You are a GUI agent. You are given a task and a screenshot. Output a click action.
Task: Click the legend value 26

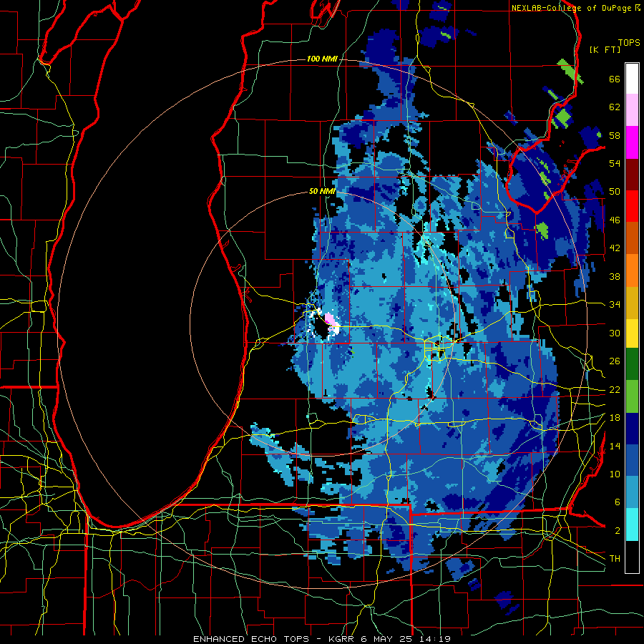click(x=615, y=361)
